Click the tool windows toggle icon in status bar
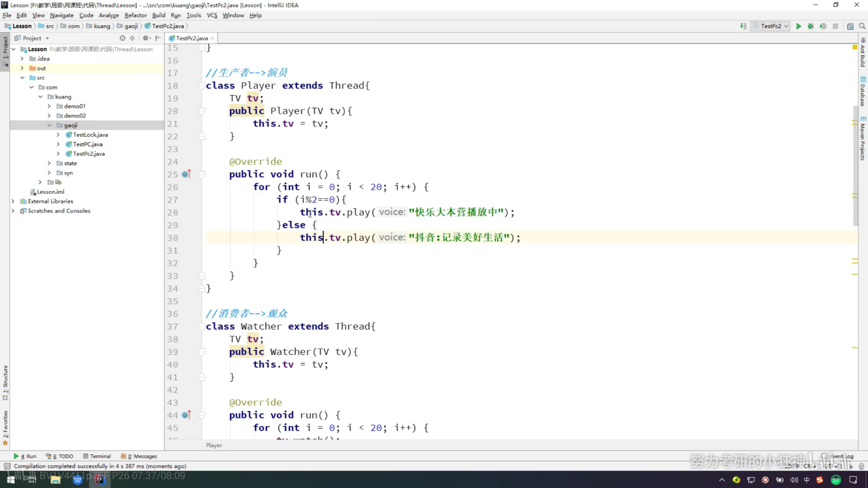Viewport: 868px width, 488px height. 7,466
